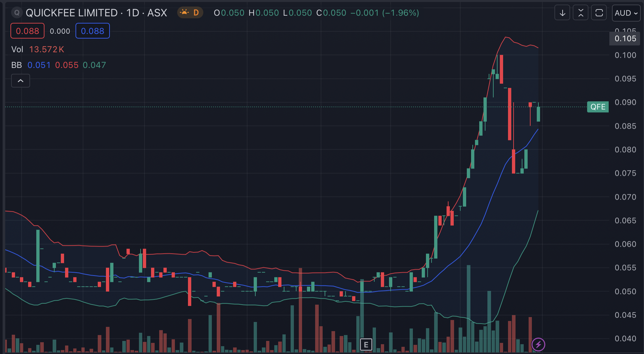The width and height of the screenshot is (644, 354).
Task: Click the 0.105 price scale label
Action: coord(625,39)
